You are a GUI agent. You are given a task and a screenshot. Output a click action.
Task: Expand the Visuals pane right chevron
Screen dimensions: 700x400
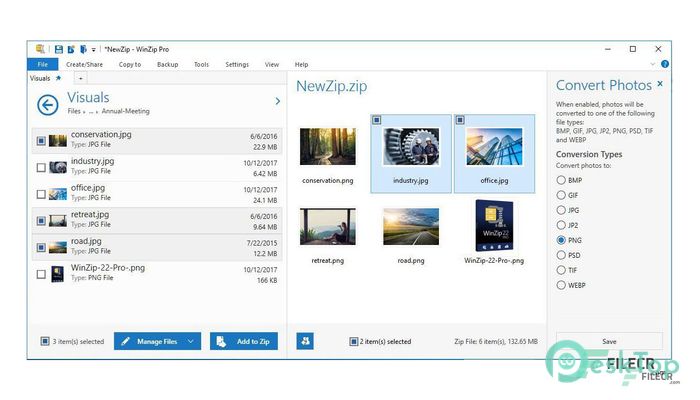(278, 101)
